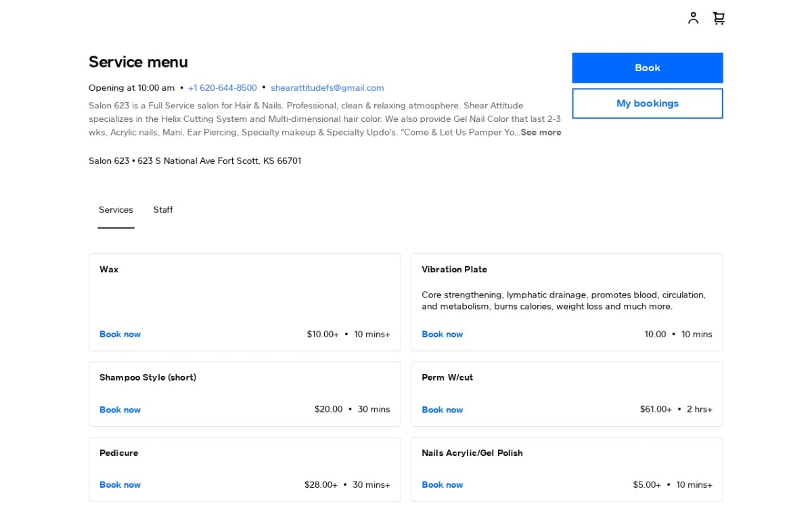Select the Nails Acrylic/Gel Polish title
Viewport: 812px width, 508px height.
coord(472,453)
